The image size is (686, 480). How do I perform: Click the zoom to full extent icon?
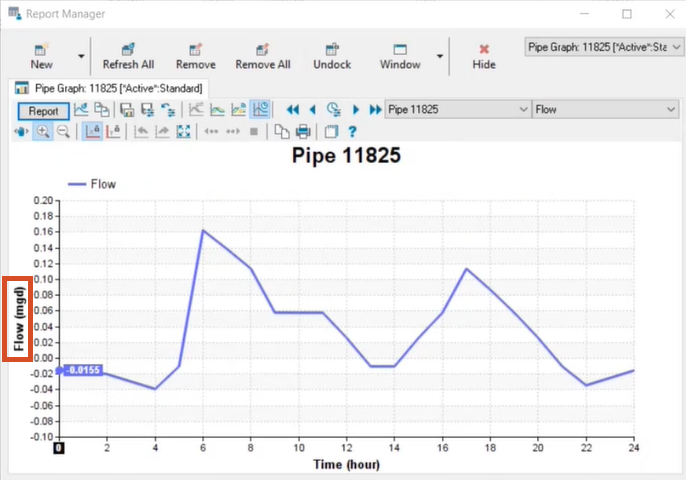[x=183, y=131]
